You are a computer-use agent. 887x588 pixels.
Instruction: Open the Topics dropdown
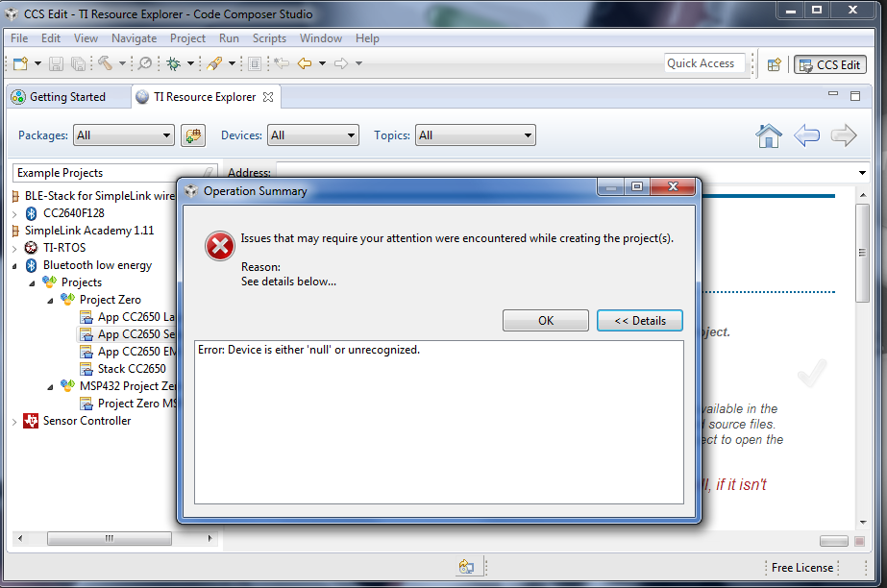tap(475, 135)
